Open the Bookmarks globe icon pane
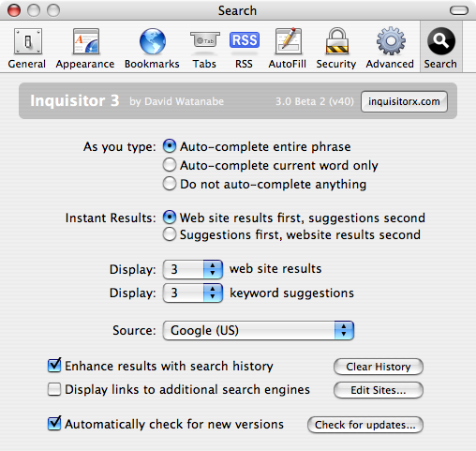The image size is (476, 451). 152,48
